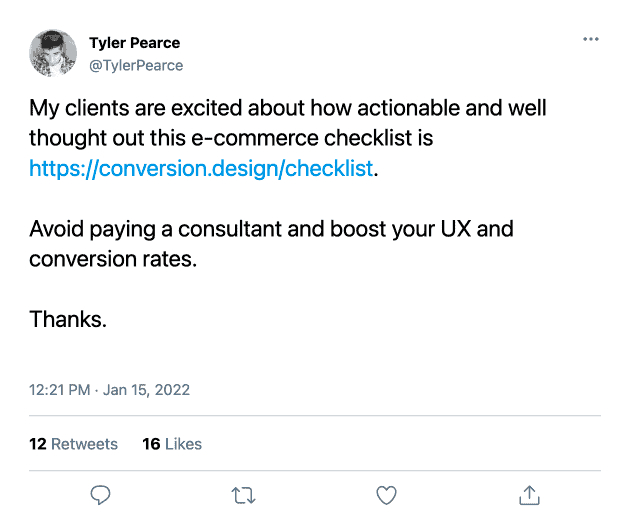Click the retweet count number 12
This screenshot has height=532, width=630.
tap(37, 443)
